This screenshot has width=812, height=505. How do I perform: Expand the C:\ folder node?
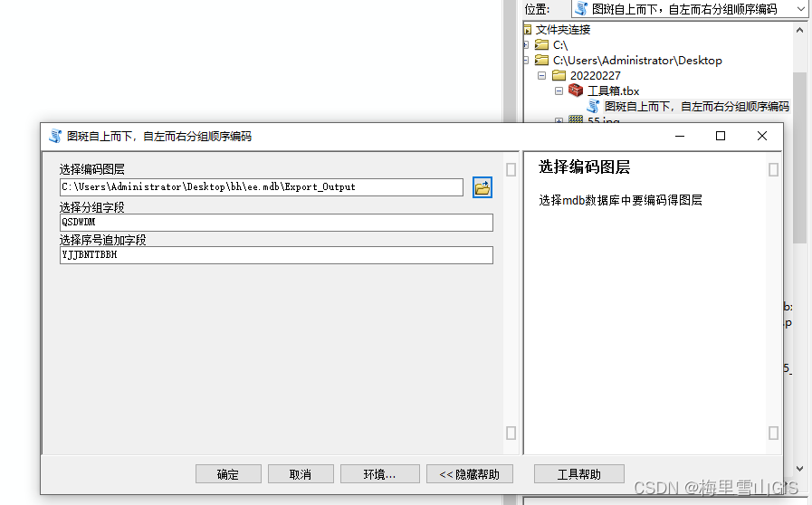click(526, 45)
